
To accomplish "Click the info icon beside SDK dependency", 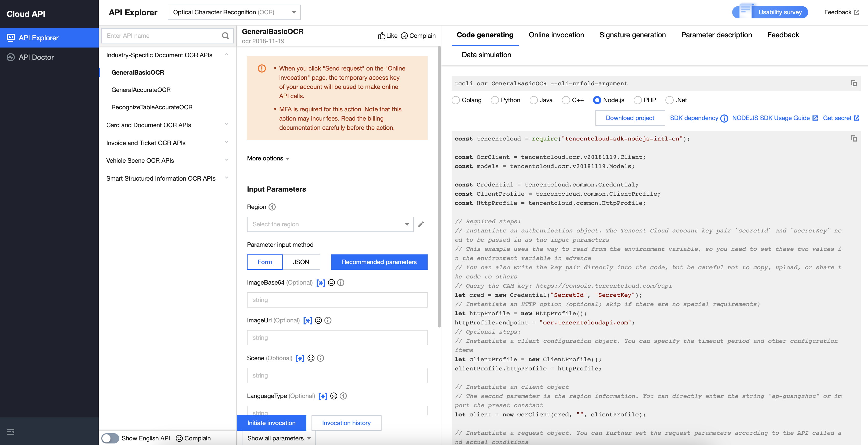I will 724,118.
